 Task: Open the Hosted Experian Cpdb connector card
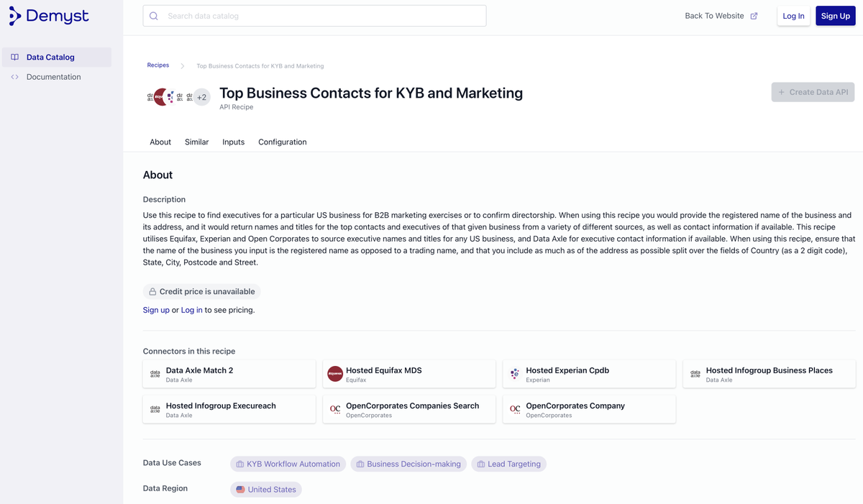[x=589, y=374]
